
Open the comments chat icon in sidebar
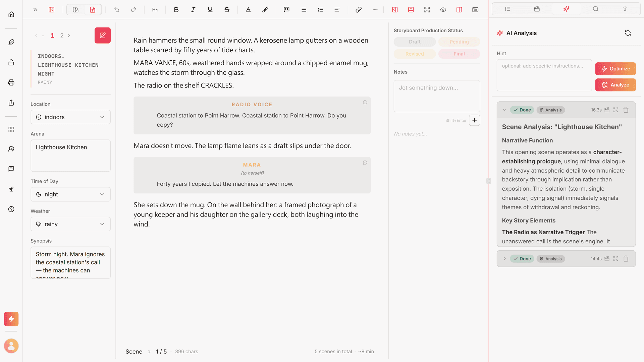coord(11,169)
